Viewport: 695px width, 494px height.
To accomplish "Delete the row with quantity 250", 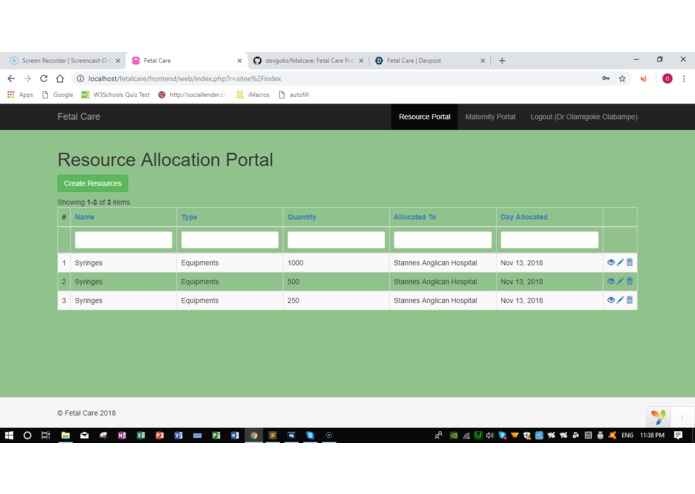I will (629, 300).
